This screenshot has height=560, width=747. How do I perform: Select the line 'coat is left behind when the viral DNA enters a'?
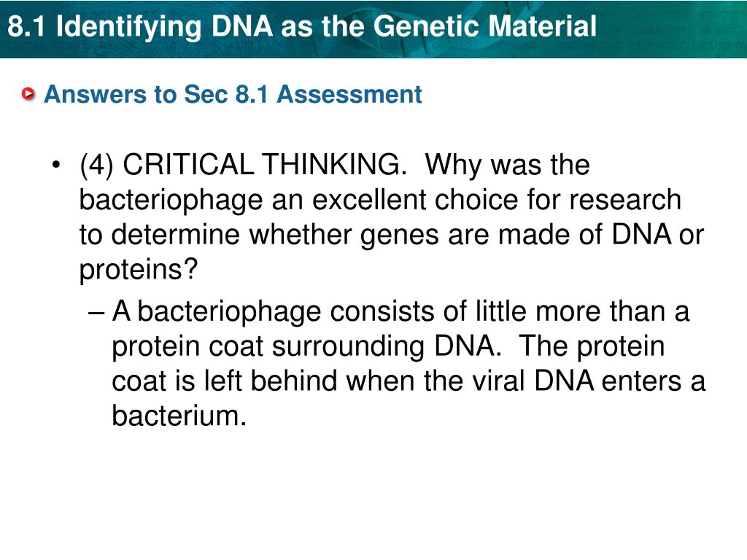tap(409, 381)
